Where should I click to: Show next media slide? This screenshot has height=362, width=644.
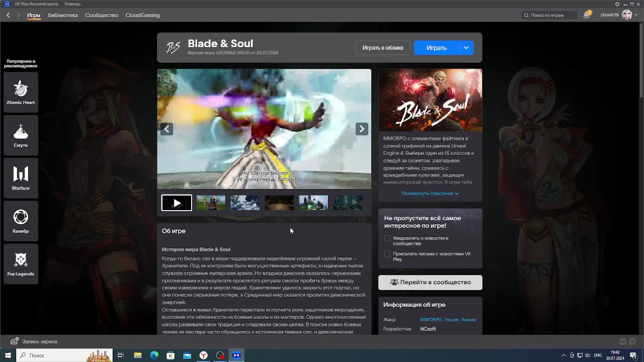pyautogui.click(x=362, y=129)
